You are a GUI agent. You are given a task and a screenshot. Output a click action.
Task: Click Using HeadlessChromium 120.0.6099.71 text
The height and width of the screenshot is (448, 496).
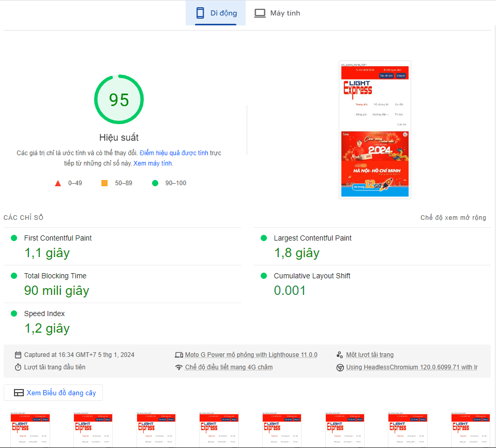point(412,367)
